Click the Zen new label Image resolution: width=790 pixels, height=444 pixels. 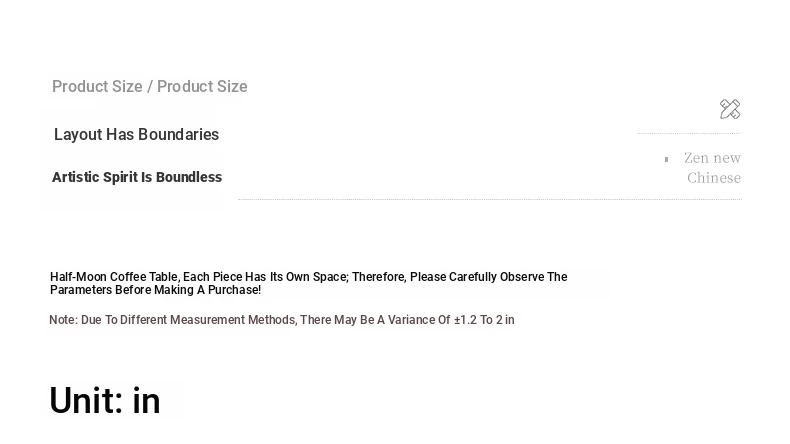pos(712,158)
